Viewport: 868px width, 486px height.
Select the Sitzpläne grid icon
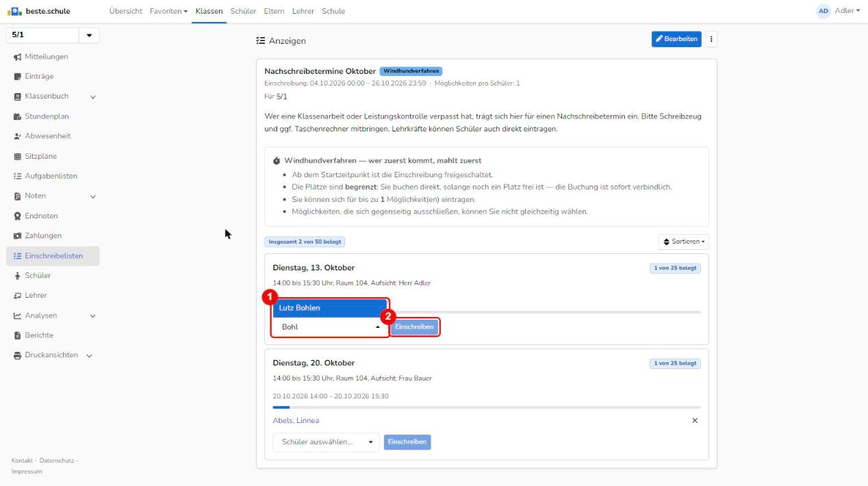tap(16, 156)
